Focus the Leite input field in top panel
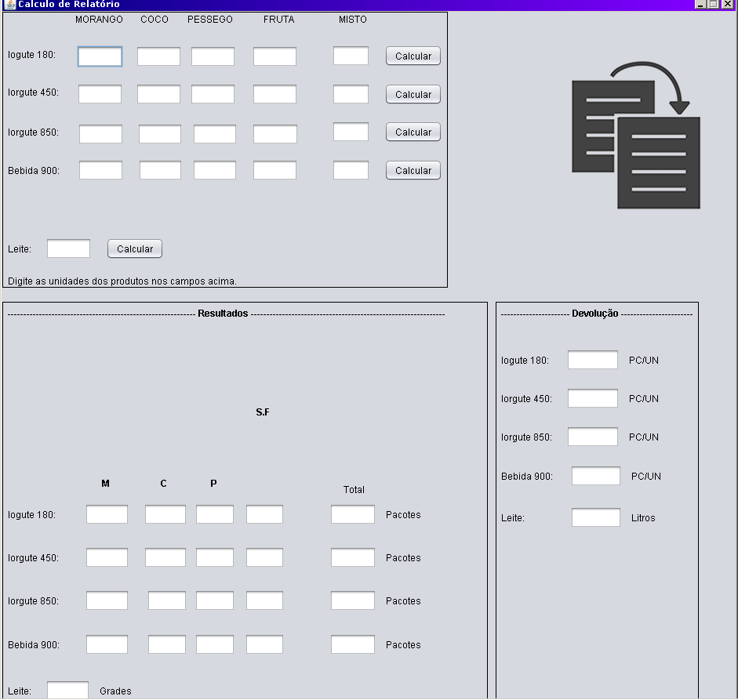This screenshot has width=738, height=700. 68,248
